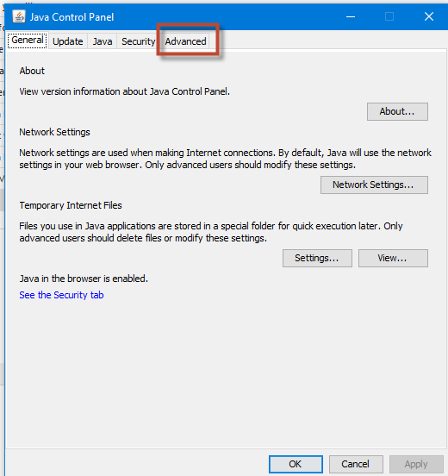Screen dimensions: 448x476
Task: Open the Advanced tab
Action: [x=185, y=41]
